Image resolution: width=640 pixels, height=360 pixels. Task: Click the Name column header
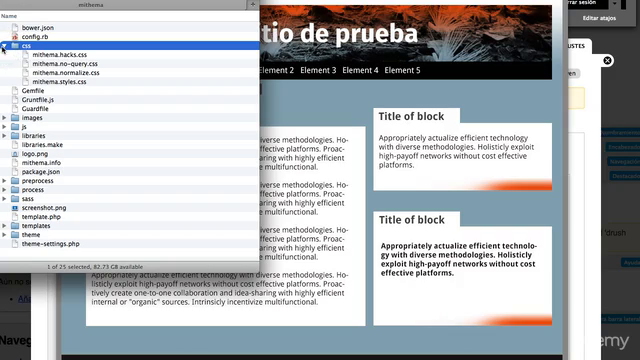pos(9,16)
